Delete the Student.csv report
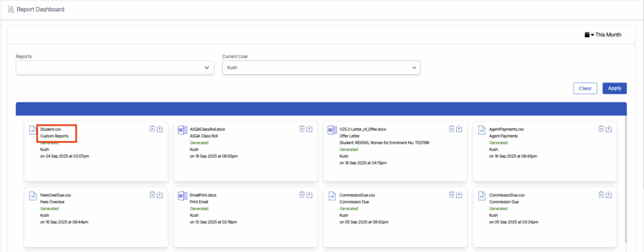The width and height of the screenshot is (644, 252). click(x=152, y=129)
